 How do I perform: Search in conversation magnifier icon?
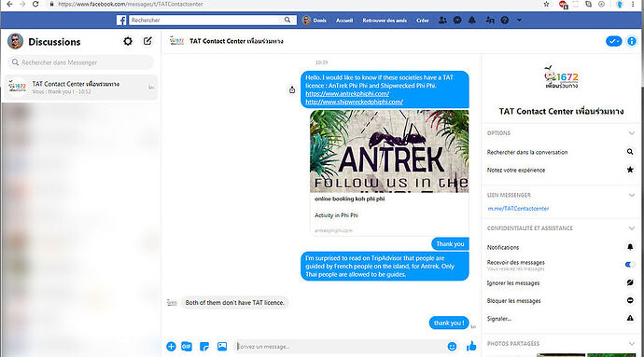[630, 152]
